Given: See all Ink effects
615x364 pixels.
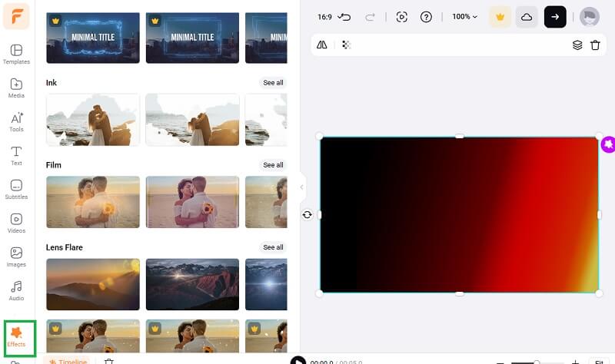Looking at the screenshot, I should pos(273,83).
